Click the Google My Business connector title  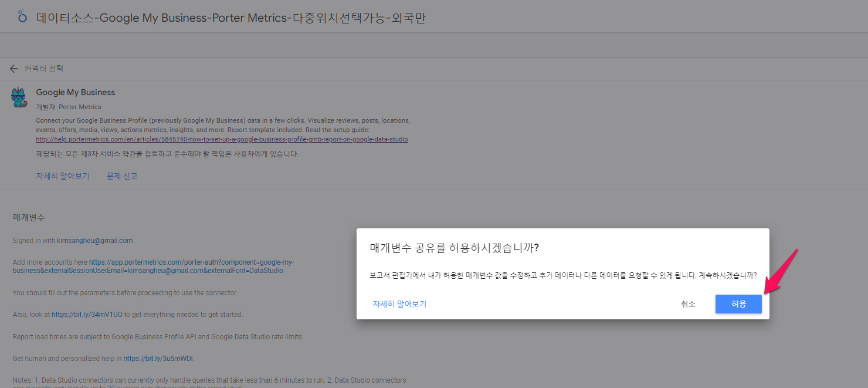(75, 92)
